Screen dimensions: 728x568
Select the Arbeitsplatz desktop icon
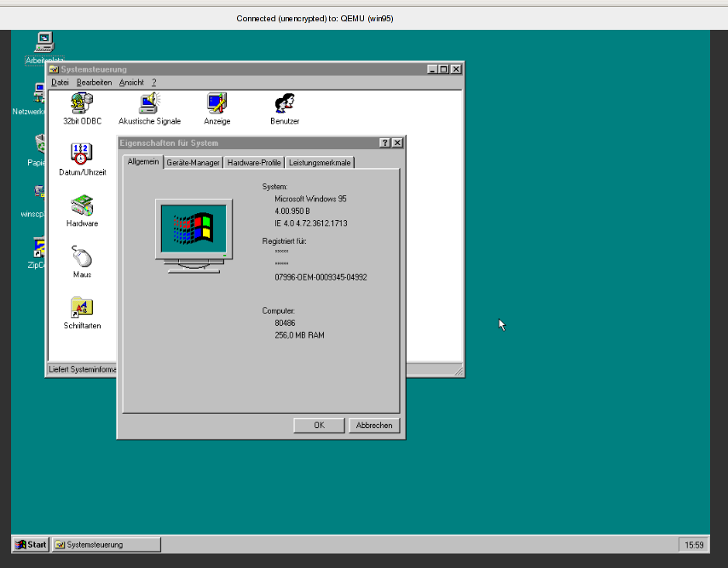tap(44, 48)
